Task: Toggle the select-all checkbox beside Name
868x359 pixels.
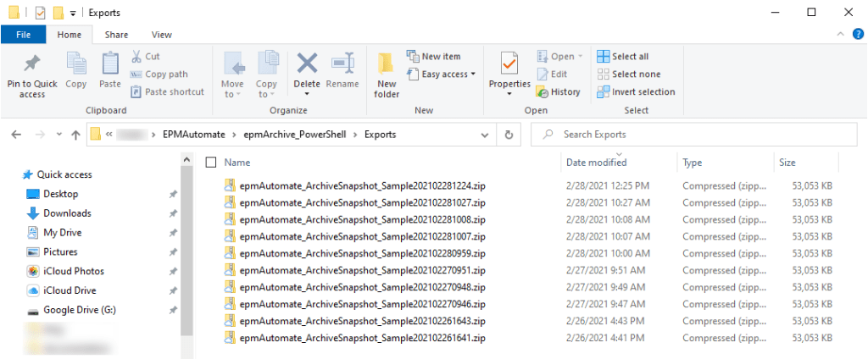Action: [211, 163]
